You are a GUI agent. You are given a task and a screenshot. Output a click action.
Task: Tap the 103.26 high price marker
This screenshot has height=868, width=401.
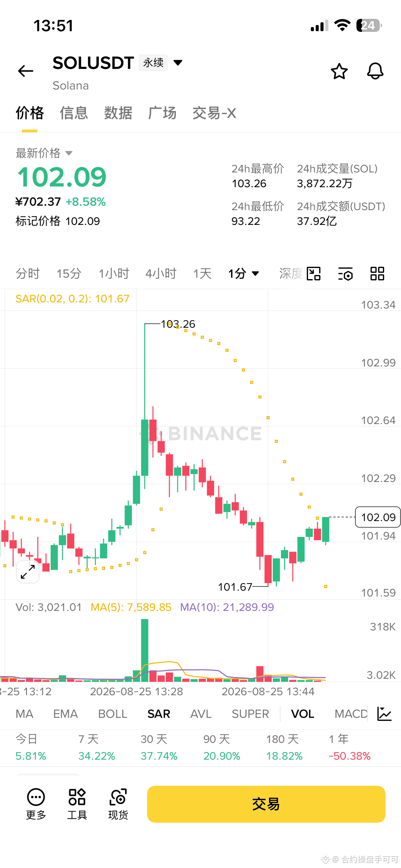tap(178, 324)
